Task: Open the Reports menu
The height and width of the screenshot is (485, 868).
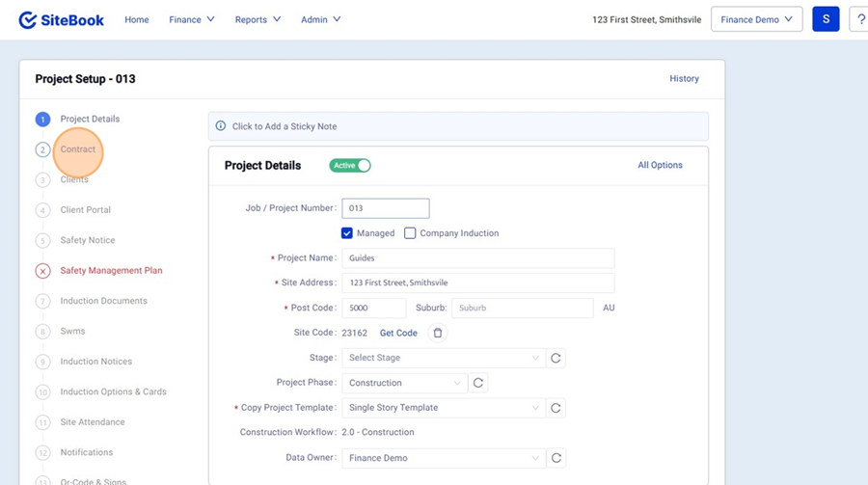Action: (x=258, y=19)
